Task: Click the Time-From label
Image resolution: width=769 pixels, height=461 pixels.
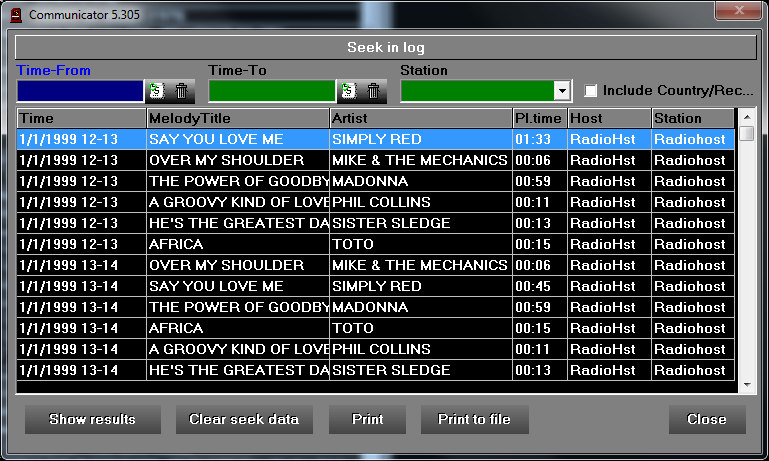Action: point(53,70)
